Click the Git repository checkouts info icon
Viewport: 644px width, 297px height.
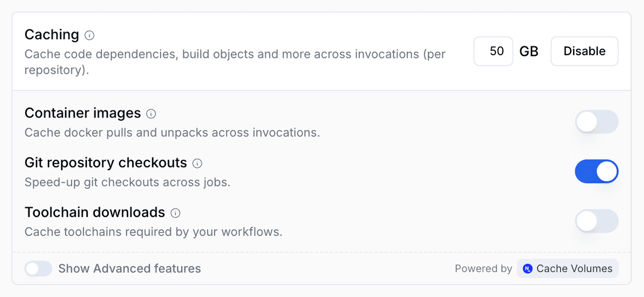(197, 163)
